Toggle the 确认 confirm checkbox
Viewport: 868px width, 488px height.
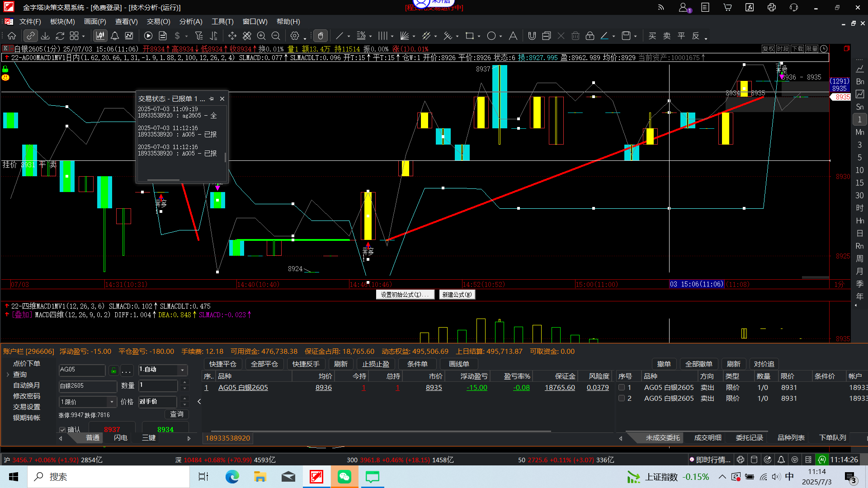(62, 430)
